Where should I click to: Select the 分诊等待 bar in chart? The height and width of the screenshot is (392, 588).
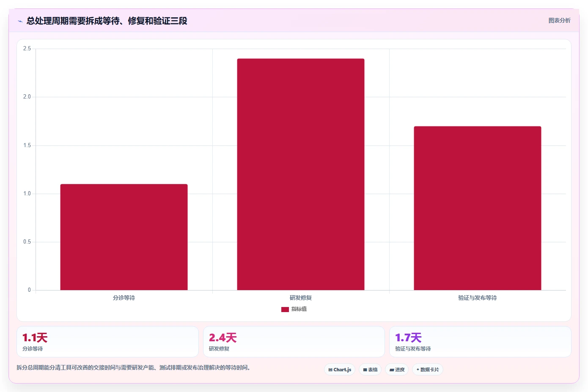[124, 237]
